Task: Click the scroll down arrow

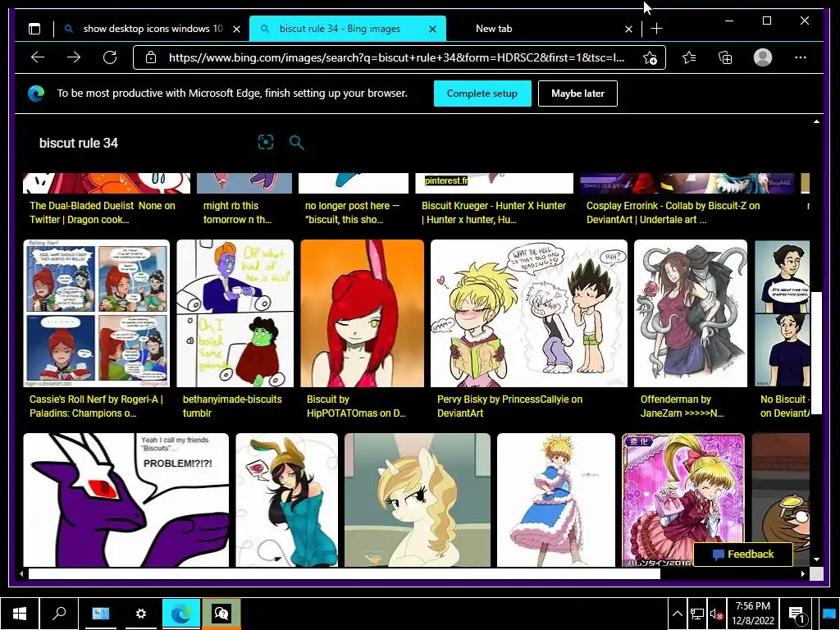Action: 816,559
